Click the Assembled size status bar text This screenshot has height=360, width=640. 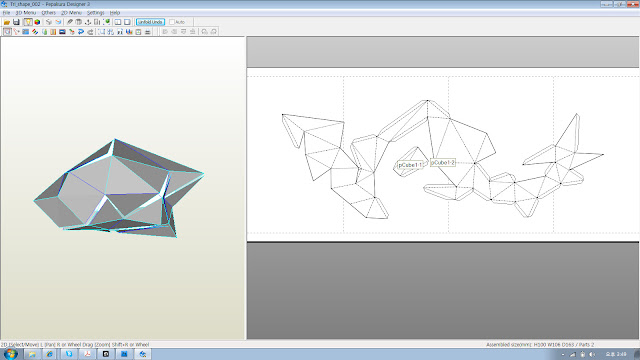click(x=540, y=344)
